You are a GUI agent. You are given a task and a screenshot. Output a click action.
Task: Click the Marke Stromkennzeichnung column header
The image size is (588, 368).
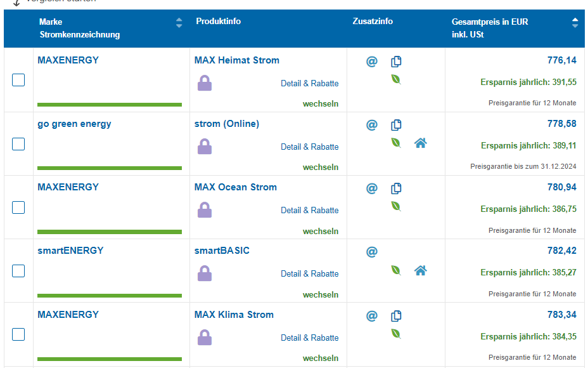tap(79, 28)
